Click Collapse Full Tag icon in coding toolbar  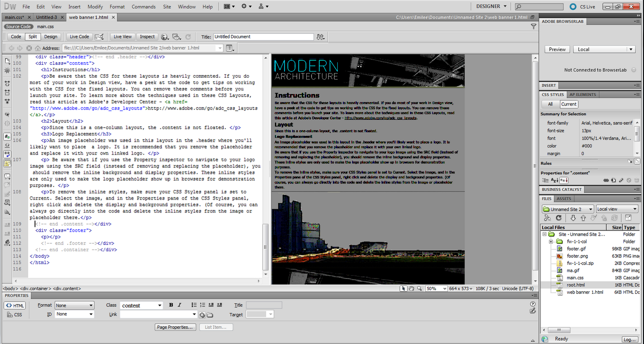(x=7, y=83)
